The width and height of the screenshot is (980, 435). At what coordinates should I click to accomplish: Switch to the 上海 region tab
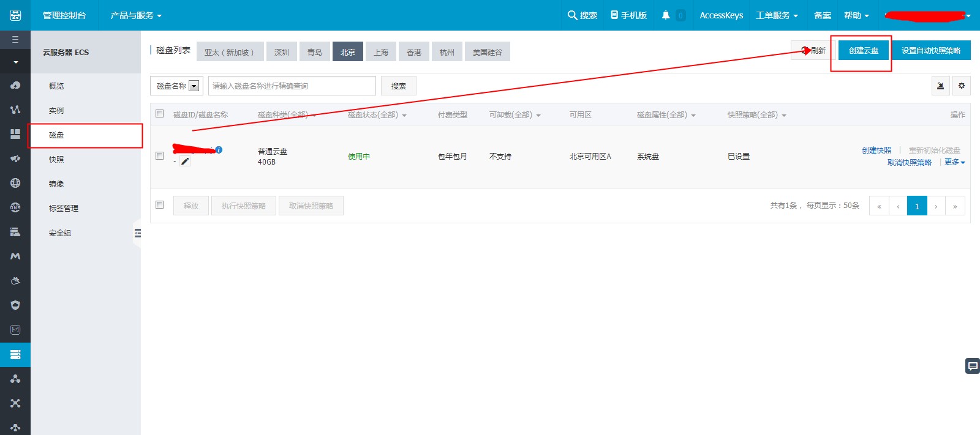click(x=381, y=52)
